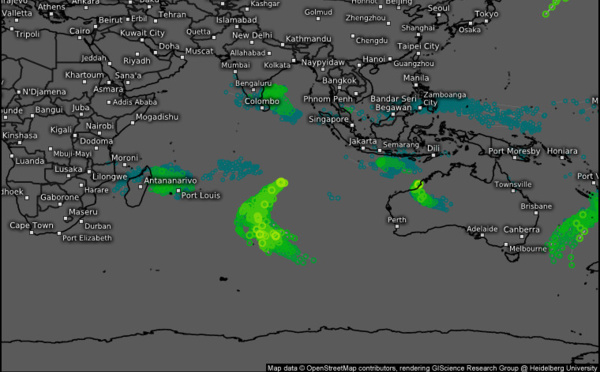The height and width of the screenshot is (372, 600).
Task: Click the Mogadishu city marker
Action: [132, 123]
